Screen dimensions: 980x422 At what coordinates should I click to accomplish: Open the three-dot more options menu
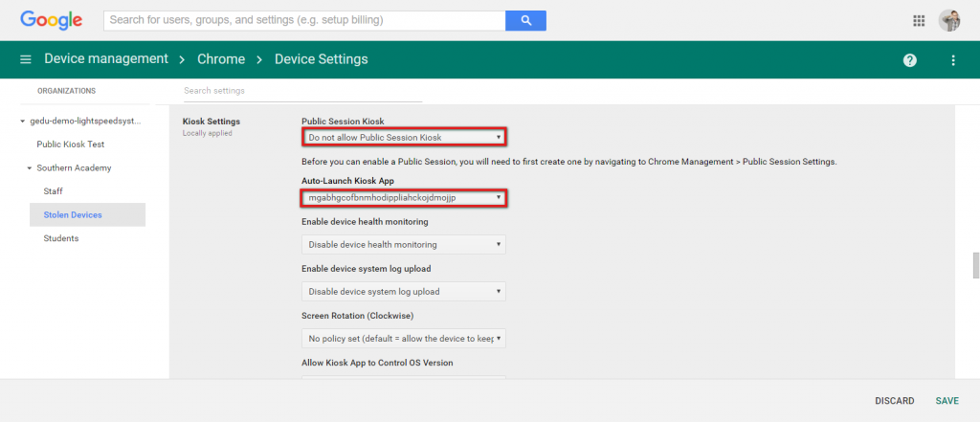(953, 60)
